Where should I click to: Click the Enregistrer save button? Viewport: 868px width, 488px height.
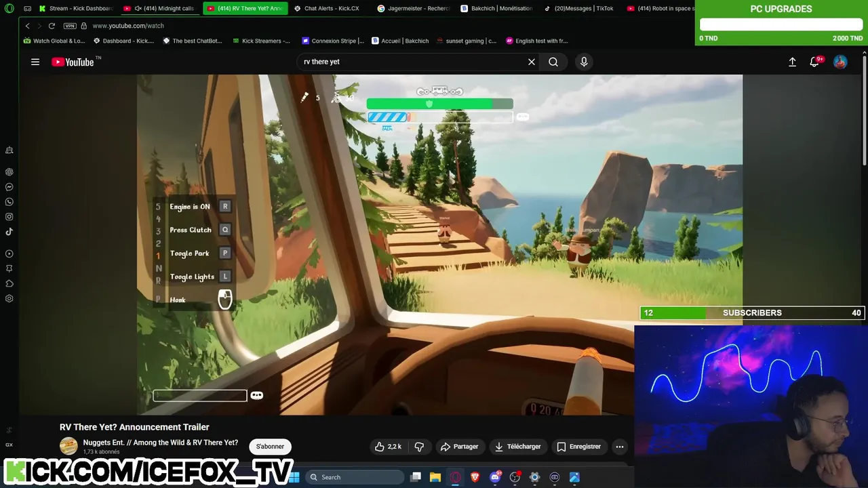click(x=578, y=447)
